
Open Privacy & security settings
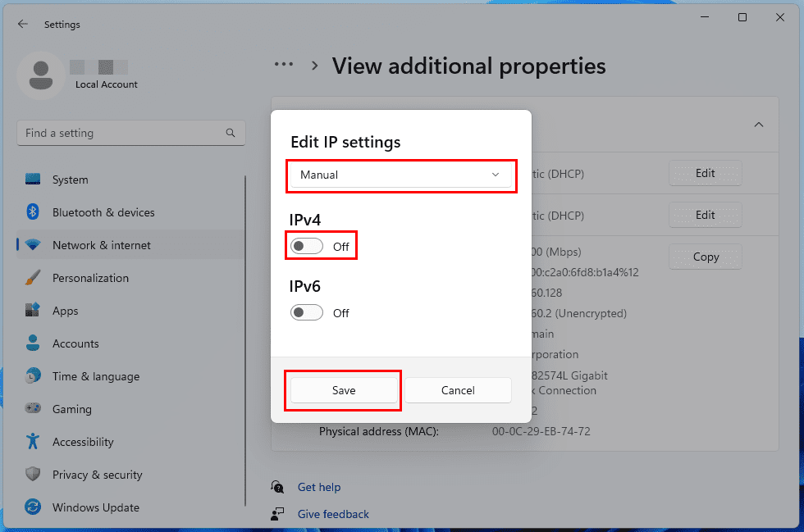[130, 475]
